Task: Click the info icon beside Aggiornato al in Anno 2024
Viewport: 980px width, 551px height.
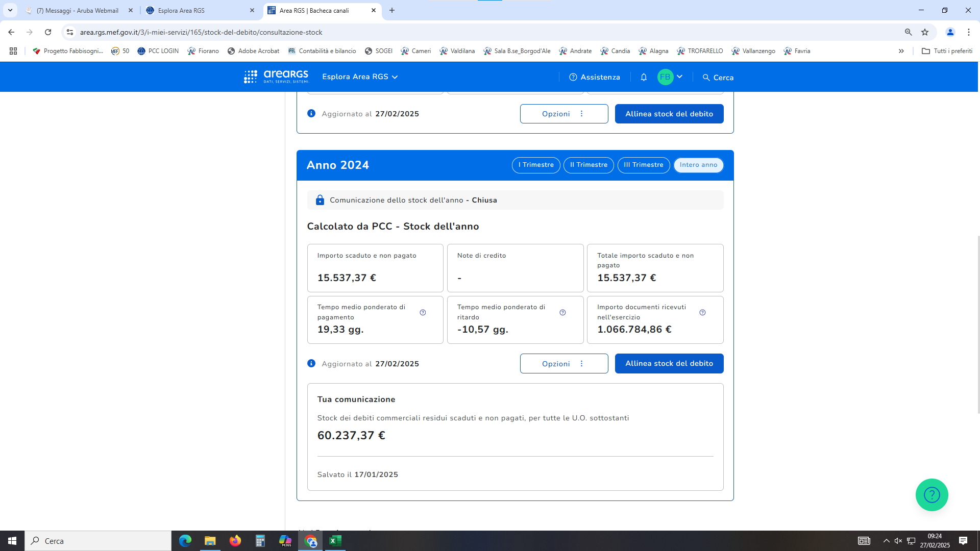Action: coord(311,363)
